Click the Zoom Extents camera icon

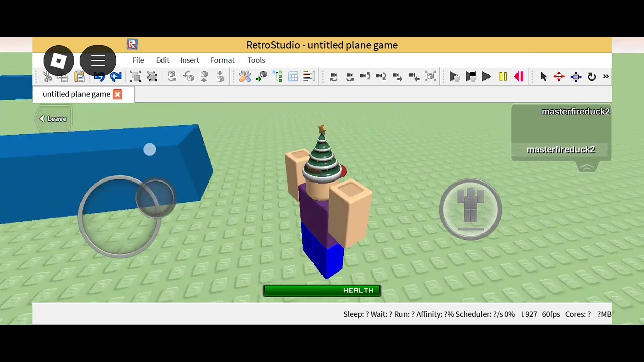[x=430, y=77]
